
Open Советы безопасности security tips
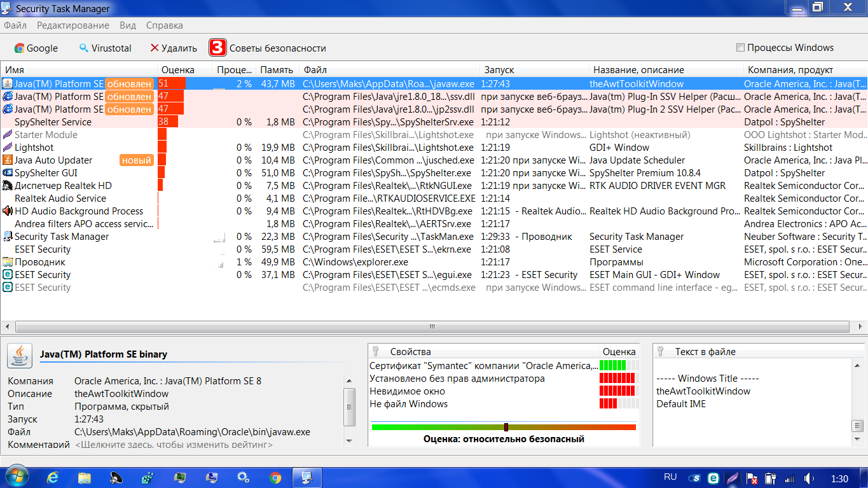268,48
